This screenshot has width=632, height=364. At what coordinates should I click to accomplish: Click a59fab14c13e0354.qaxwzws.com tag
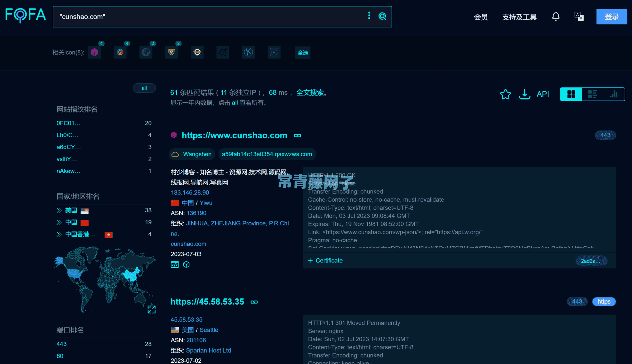click(267, 154)
